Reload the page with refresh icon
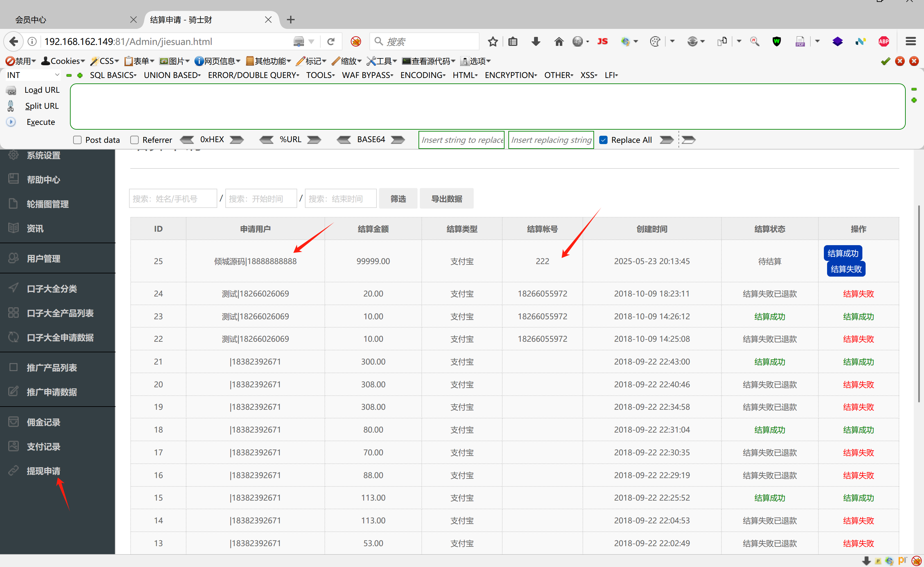 pos(330,41)
